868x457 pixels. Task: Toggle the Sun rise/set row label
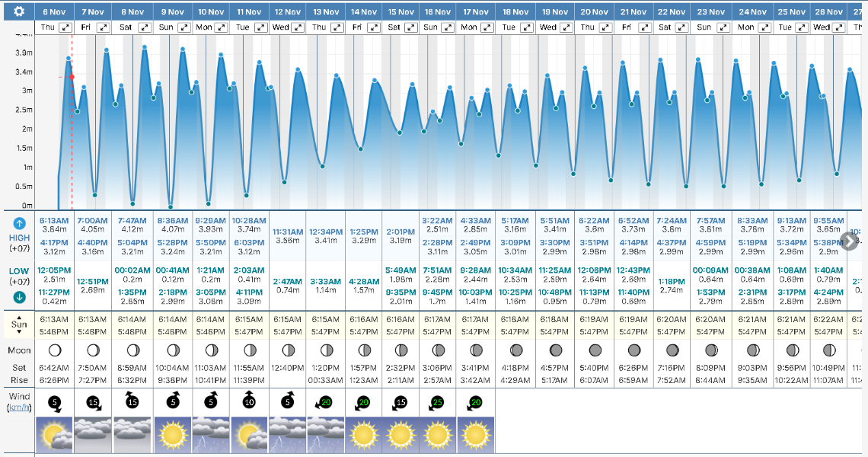point(19,325)
